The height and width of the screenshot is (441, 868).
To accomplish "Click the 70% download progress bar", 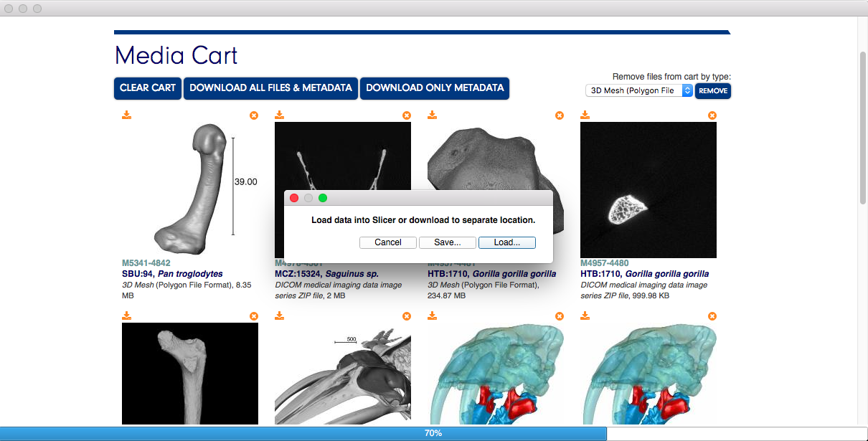I will coord(434,432).
